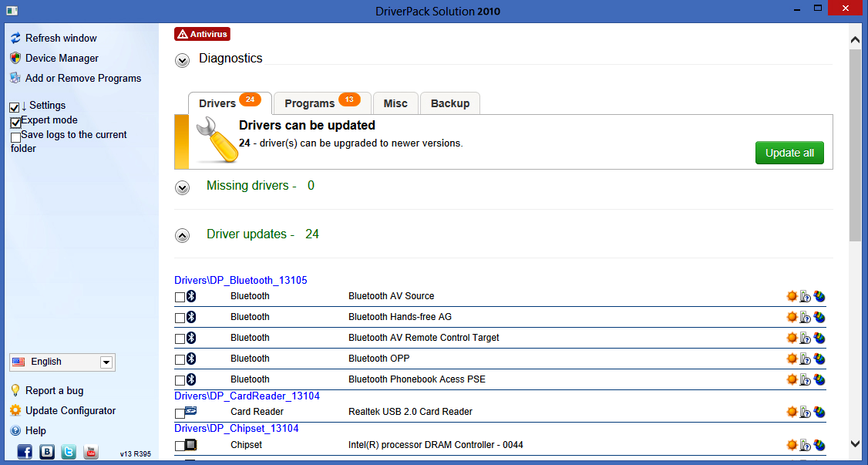Screen dimensions: 868x465
Task: Click the Facebook icon in the sidebar
Action: [25, 452]
